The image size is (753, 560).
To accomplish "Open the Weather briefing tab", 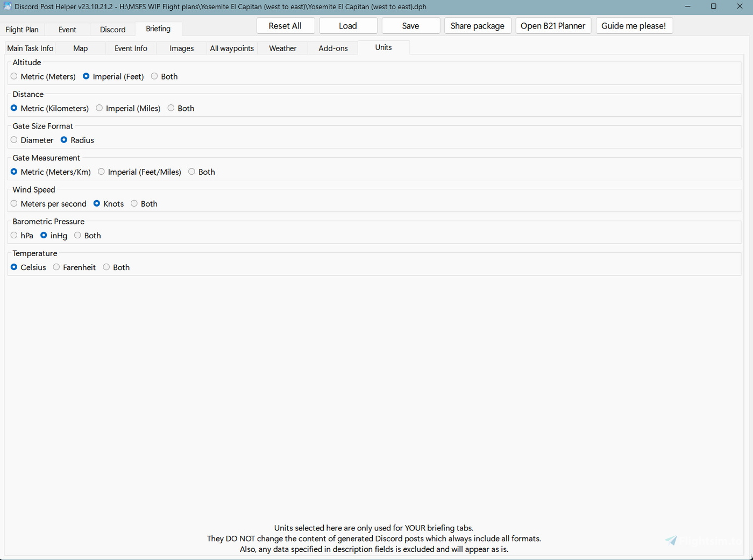I will click(x=282, y=48).
